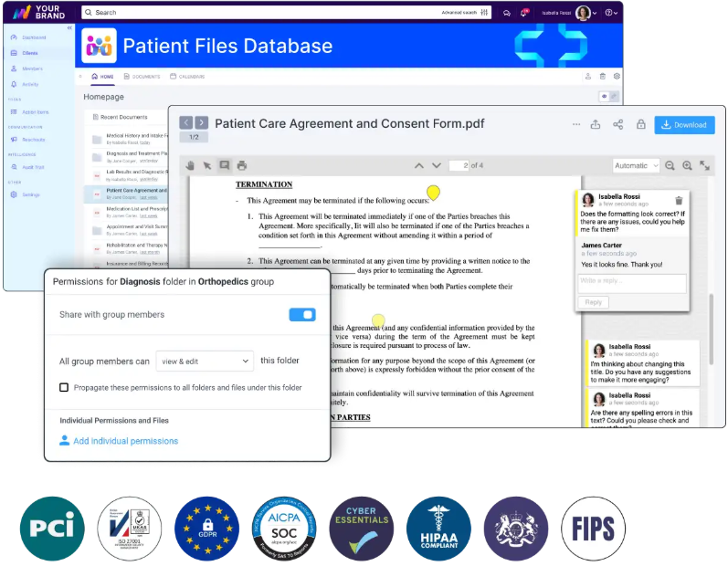Image resolution: width=728 pixels, height=566 pixels.
Task: Open the chat messages icon in top bar
Action: click(x=507, y=13)
